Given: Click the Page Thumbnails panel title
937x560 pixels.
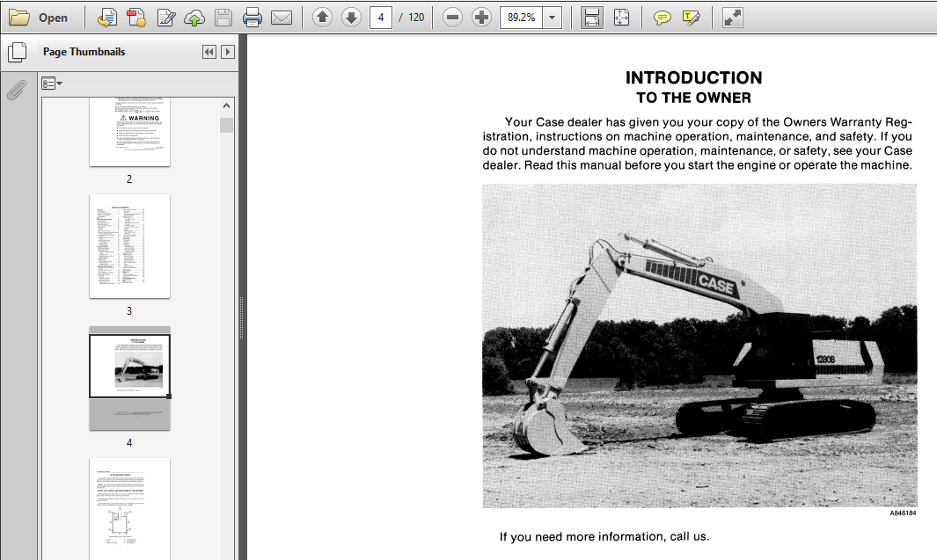Looking at the screenshot, I should (84, 52).
